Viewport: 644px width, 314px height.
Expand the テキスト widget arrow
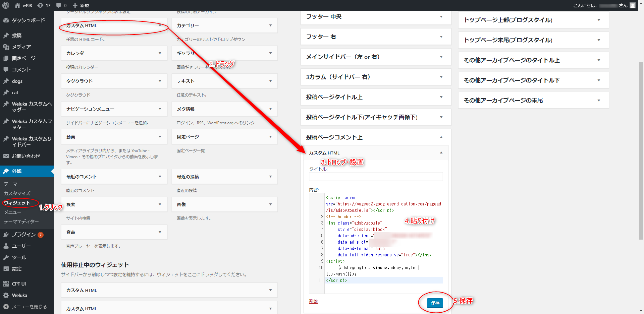click(x=271, y=81)
